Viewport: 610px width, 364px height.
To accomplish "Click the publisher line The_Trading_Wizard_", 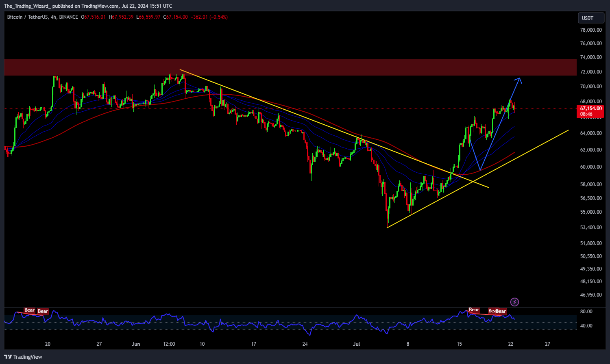I will [27, 6].
